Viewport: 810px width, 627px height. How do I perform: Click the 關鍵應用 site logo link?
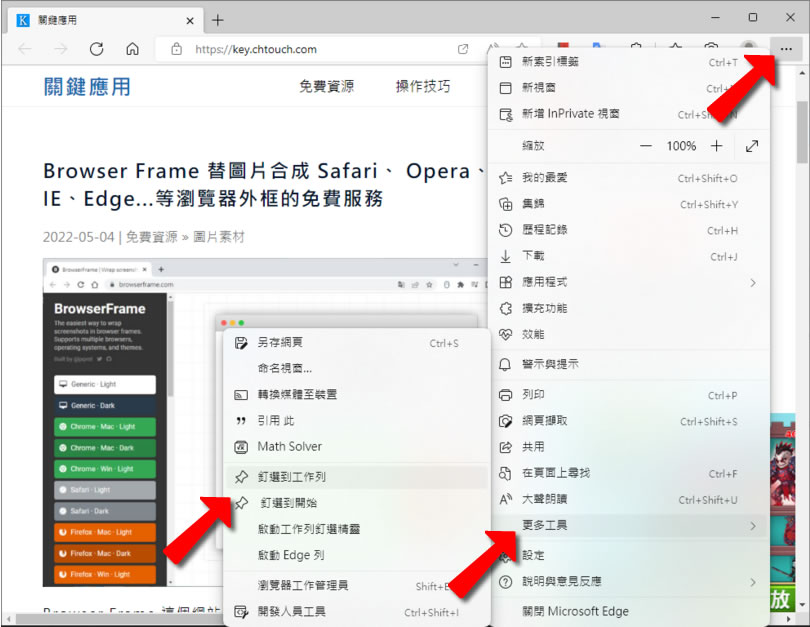click(x=87, y=87)
